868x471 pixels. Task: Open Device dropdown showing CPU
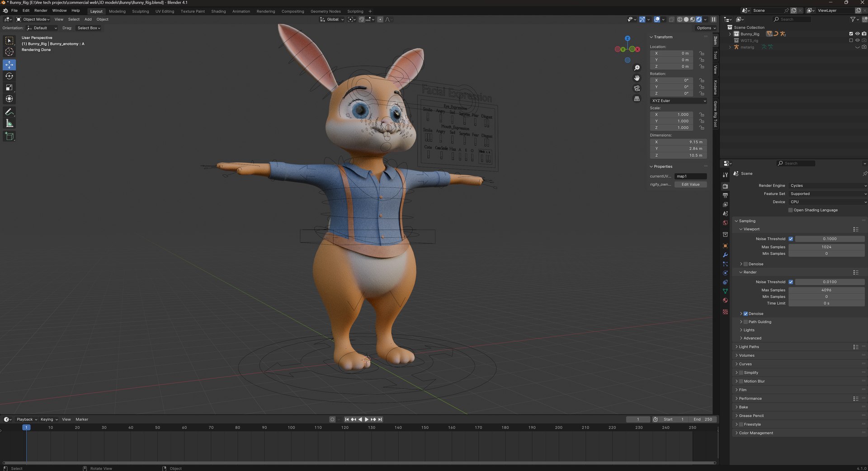point(827,202)
